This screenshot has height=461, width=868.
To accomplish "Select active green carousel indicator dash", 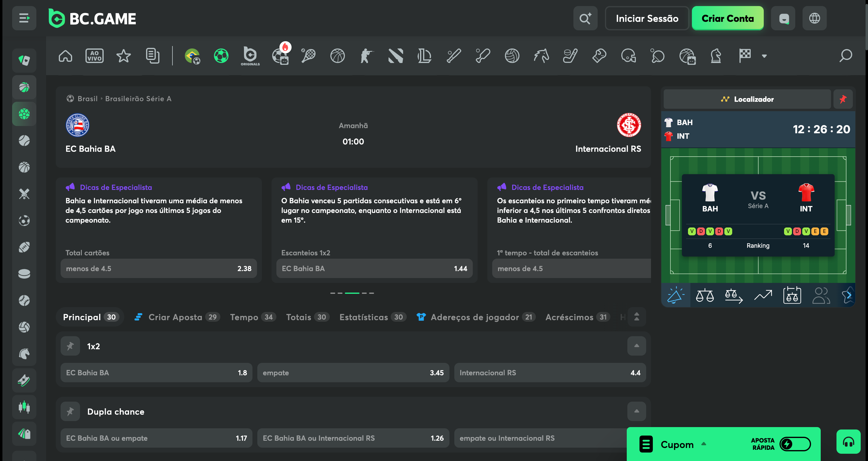I will pyautogui.click(x=352, y=293).
